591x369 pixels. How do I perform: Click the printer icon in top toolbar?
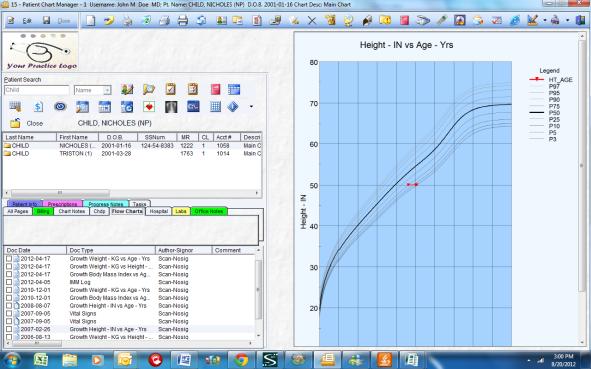[183, 20]
